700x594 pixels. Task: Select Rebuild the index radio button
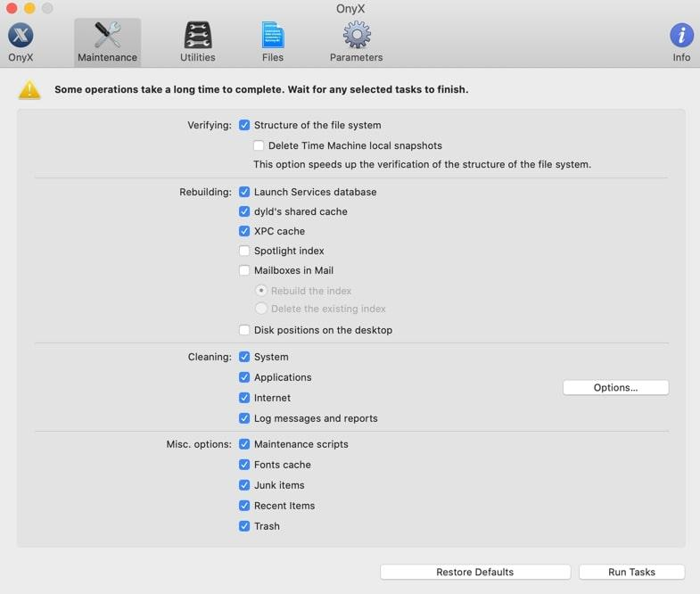tap(261, 291)
